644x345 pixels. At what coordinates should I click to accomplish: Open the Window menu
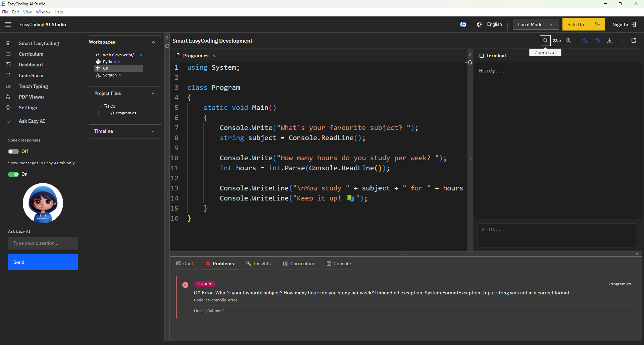pos(43,12)
